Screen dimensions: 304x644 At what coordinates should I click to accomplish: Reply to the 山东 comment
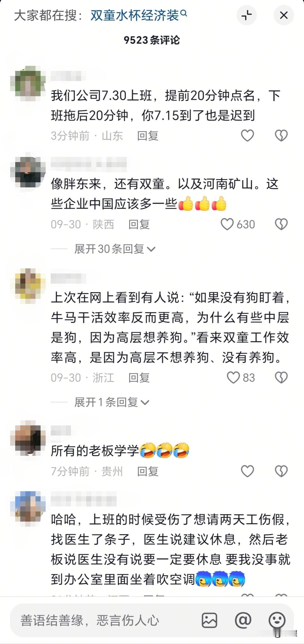148,136
